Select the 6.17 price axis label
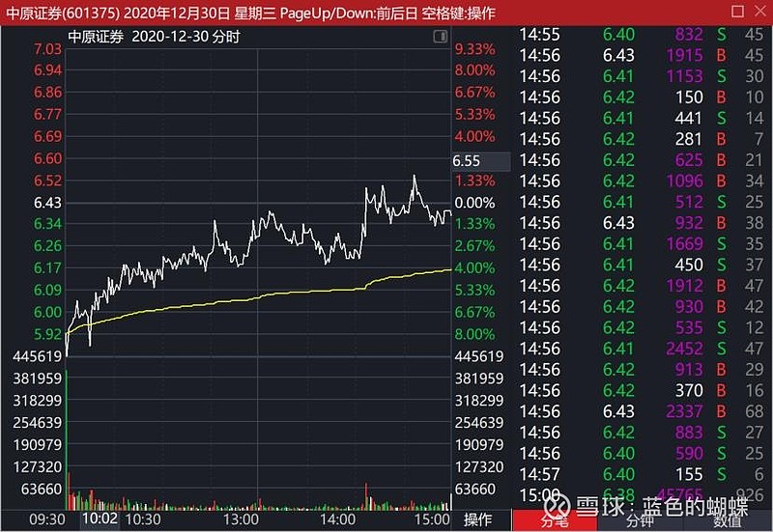 (x=47, y=268)
